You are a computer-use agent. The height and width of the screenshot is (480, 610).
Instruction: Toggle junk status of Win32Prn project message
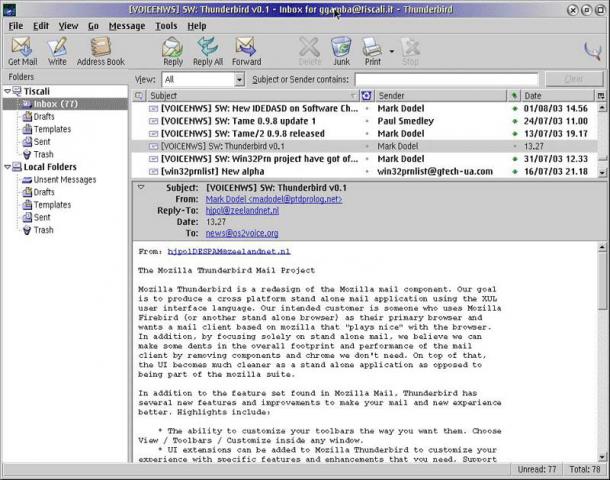(366, 159)
